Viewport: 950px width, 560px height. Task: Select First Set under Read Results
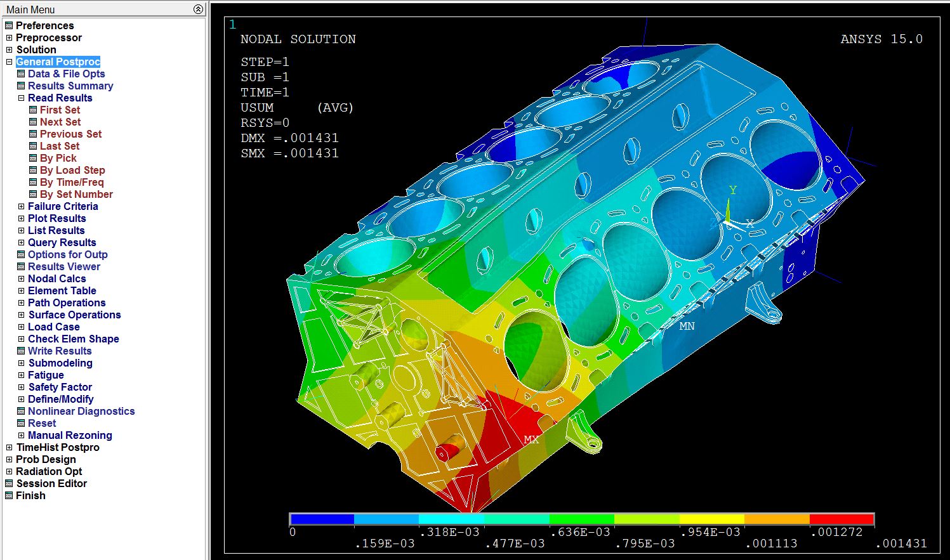coord(60,110)
